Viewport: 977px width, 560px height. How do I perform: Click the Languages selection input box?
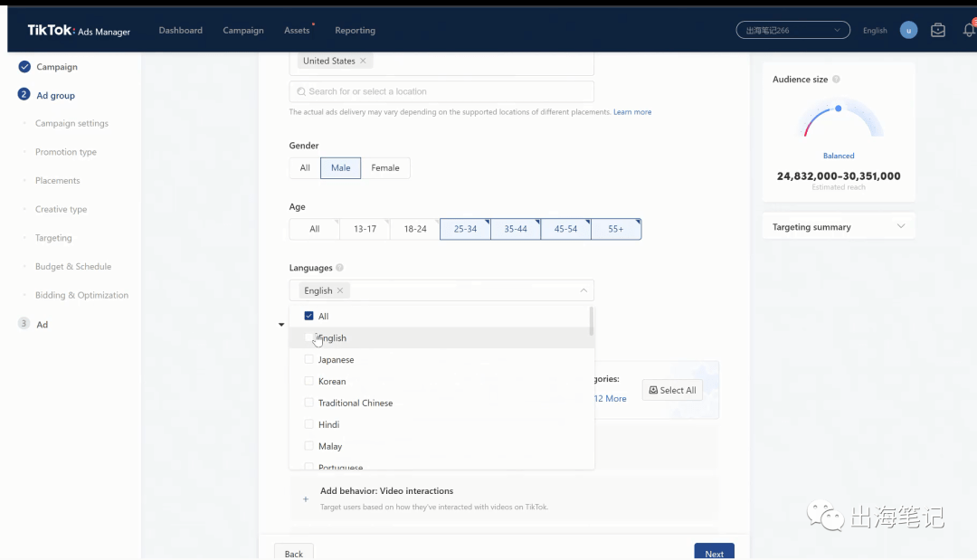441,290
